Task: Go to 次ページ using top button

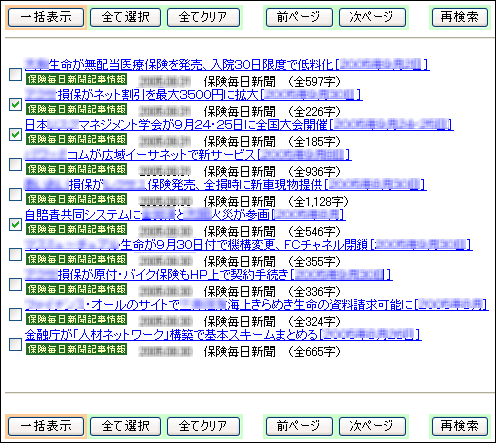Action: 372,17
